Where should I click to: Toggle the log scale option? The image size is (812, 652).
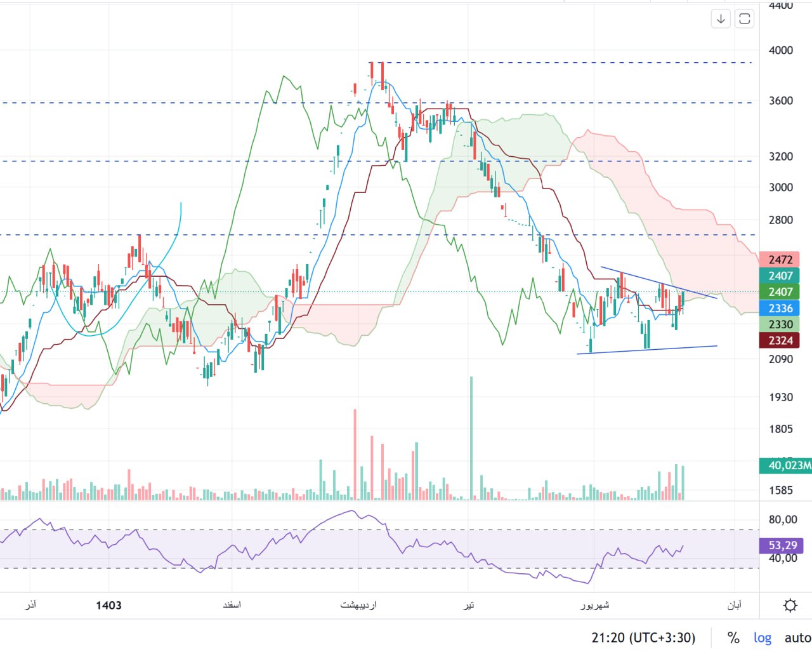click(x=763, y=637)
